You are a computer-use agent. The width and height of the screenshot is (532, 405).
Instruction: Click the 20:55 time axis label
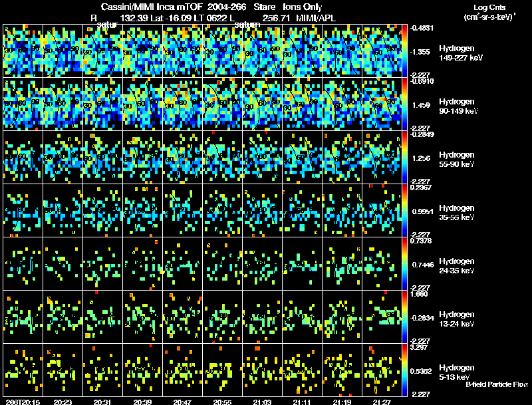click(x=222, y=402)
